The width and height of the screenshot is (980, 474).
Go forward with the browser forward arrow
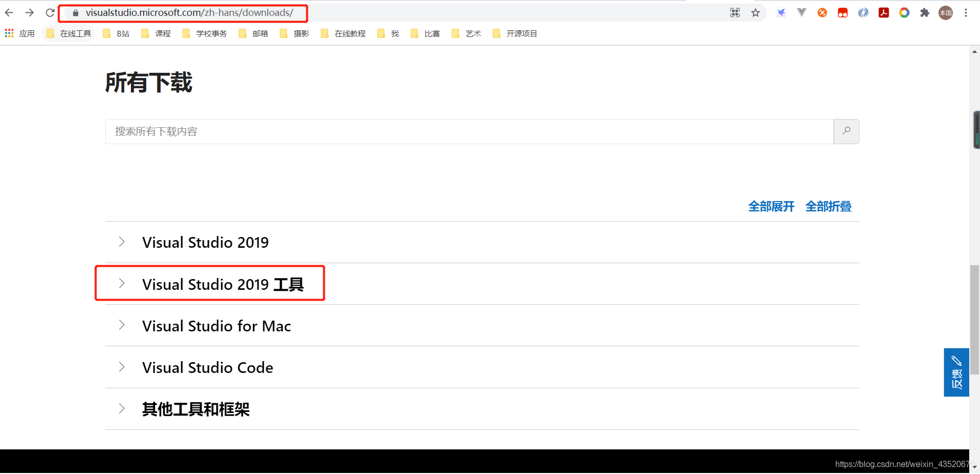30,13
